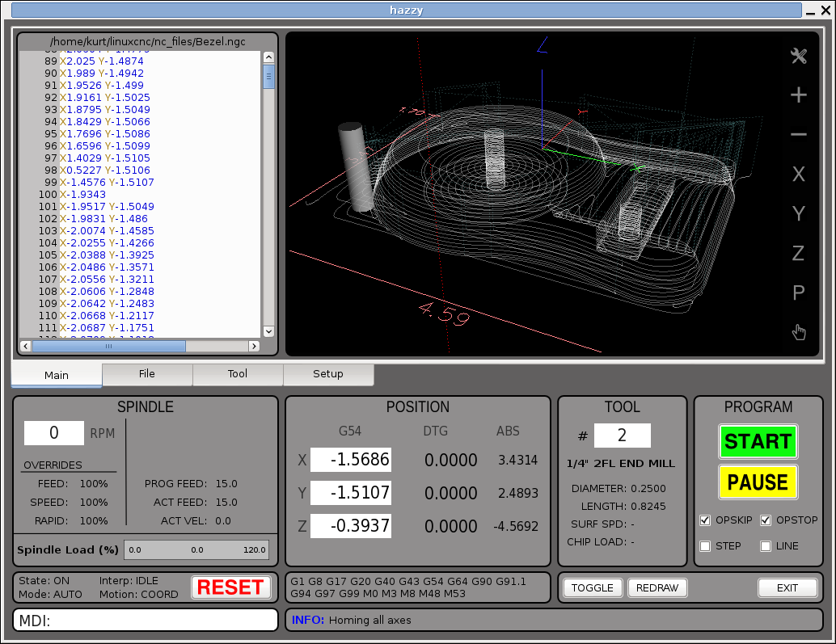
Task: Hit the red RESET button
Action: point(231,587)
